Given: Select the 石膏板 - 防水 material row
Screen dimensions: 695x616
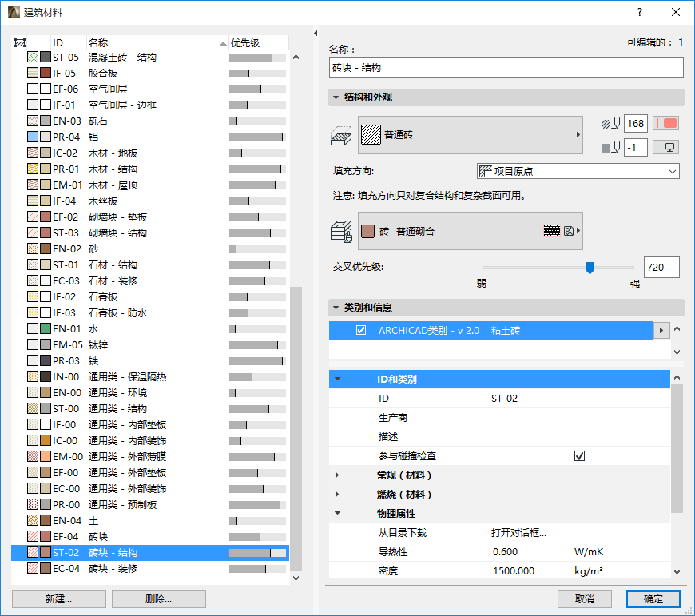Looking at the screenshot, I should point(150,313).
